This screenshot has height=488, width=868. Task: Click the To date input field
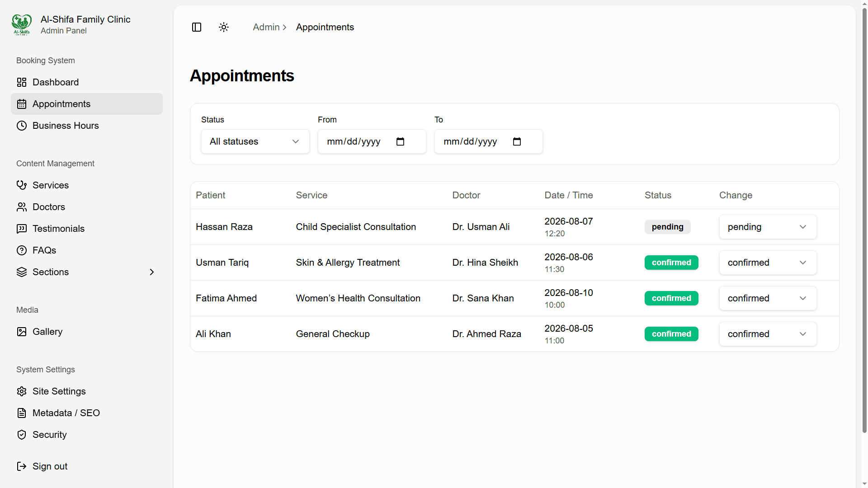point(488,141)
